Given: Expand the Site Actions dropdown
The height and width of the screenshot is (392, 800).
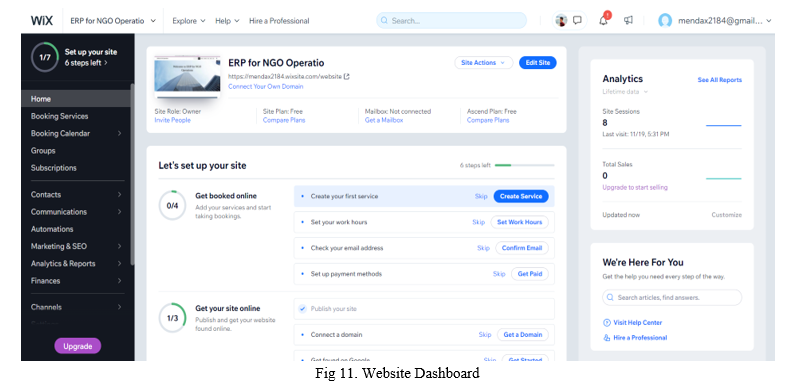Looking at the screenshot, I should [483, 63].
